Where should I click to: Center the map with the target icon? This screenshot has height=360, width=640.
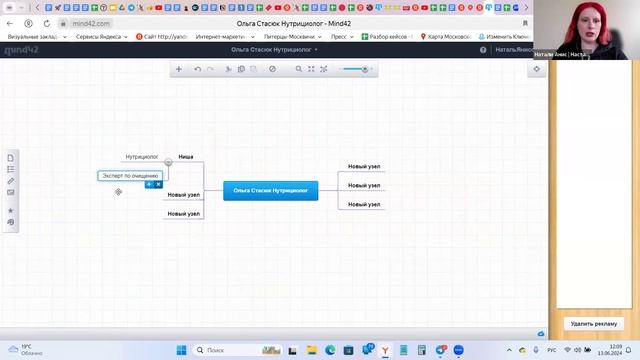536,69
